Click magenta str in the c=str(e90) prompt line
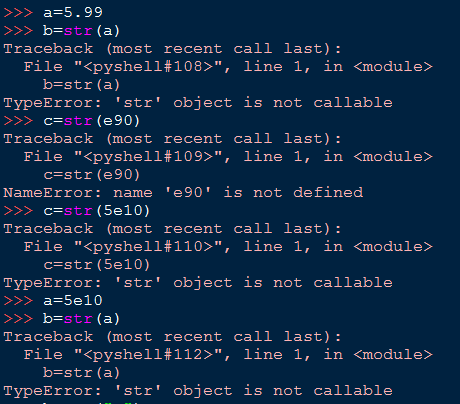The width and height of the screenshot is (460, 404). tap(78, 121)
